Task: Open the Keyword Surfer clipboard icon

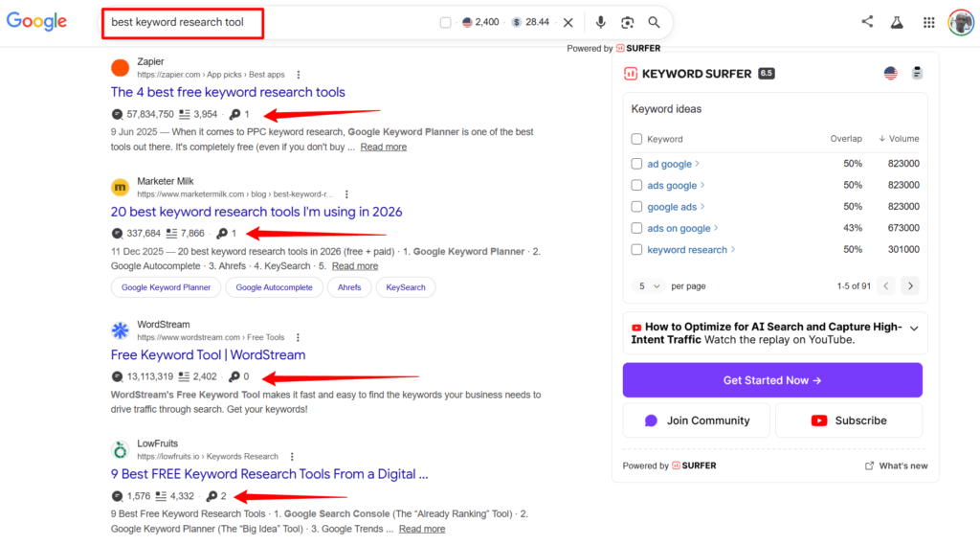Action: [x=917, y=73]
